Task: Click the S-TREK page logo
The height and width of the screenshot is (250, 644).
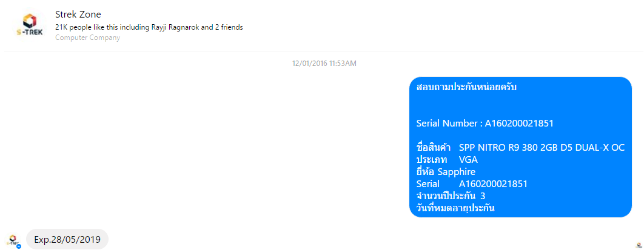Action: [x=29, y=25]
